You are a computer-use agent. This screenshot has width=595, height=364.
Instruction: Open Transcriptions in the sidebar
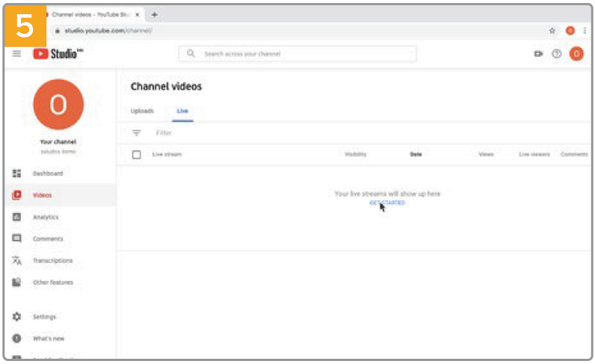coord(52,260)
